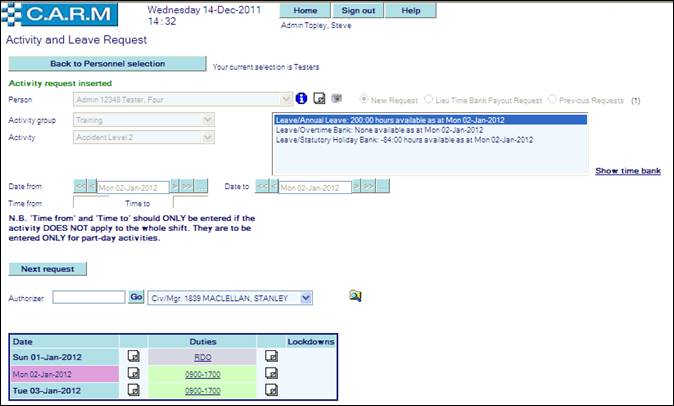Click the Authorizer text input field

[x=88, y=297]
